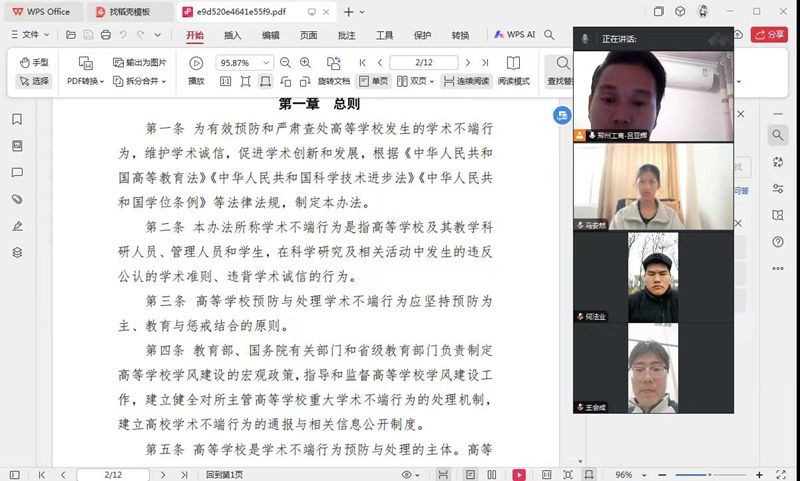Open WPS AI assistant
Screen dimensions: 800x481
tap(514, 35)
